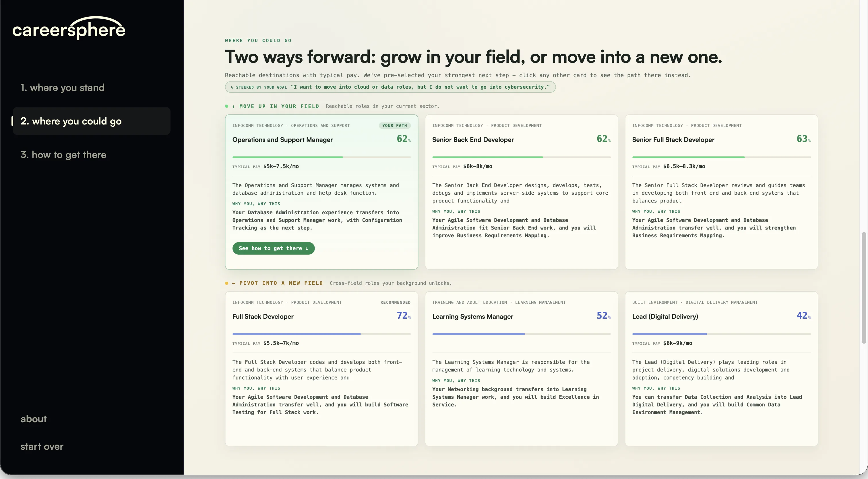Click See how to get there button
This screenshot has height=479, width=868.
coord(273,248)
